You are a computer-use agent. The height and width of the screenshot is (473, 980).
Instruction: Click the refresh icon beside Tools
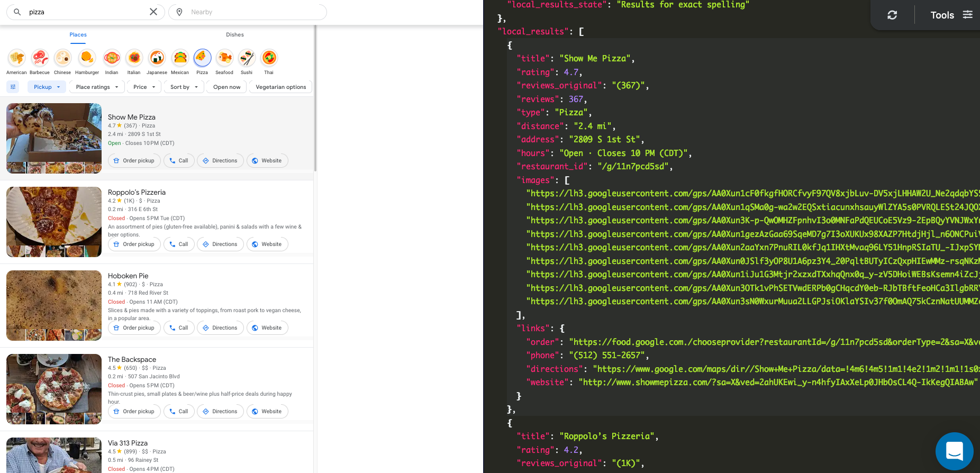(x=892, y=15)
